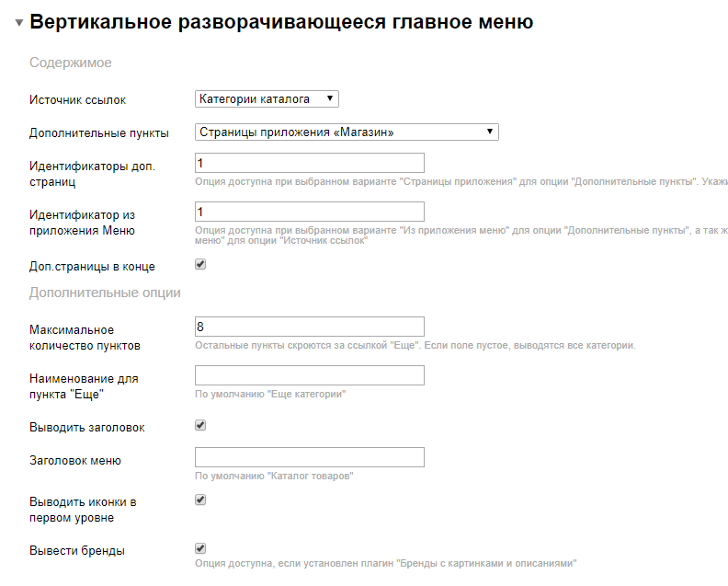728x586 pixels.
Task: Click the section heading title text
Action: pyautogui.click(x=281, y=22)
